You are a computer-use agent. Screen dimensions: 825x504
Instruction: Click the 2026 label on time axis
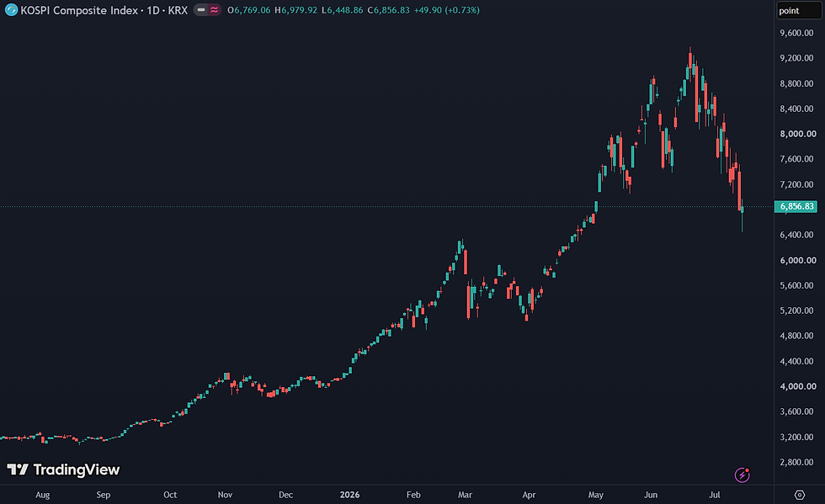point(350,495)
